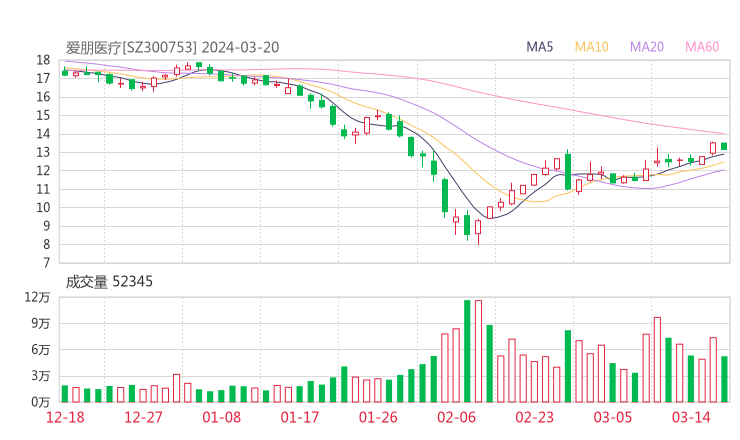This screenshot has width=740, height=440.
Task: Click the MA10 legend label
Action: pos(591,47)
